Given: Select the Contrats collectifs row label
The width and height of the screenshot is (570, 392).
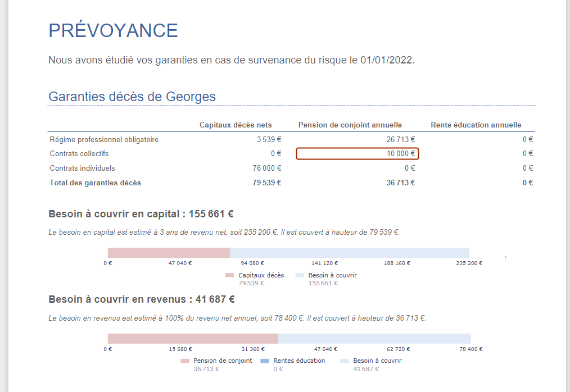Looking at the screenshot, I should tap(79, 153).
